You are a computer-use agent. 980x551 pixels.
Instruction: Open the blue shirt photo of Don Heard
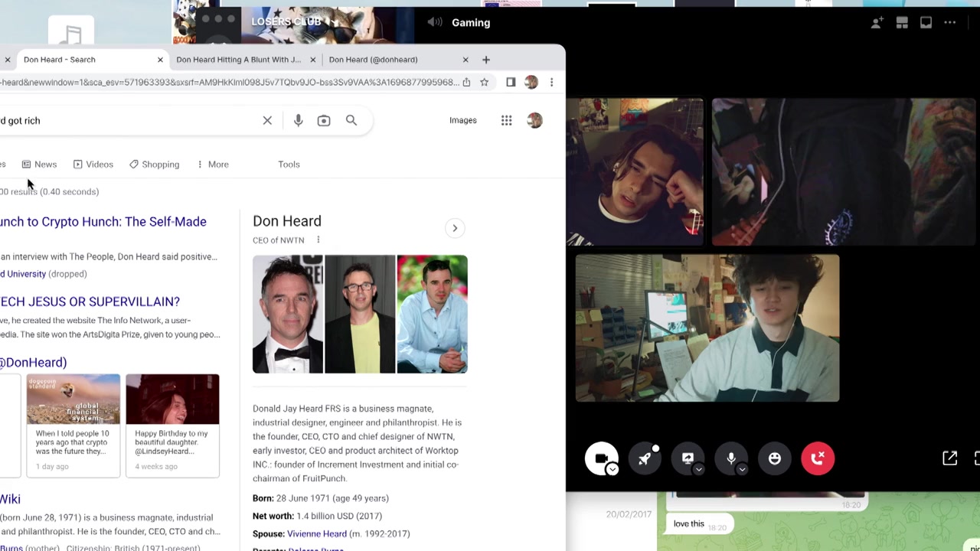432,315
